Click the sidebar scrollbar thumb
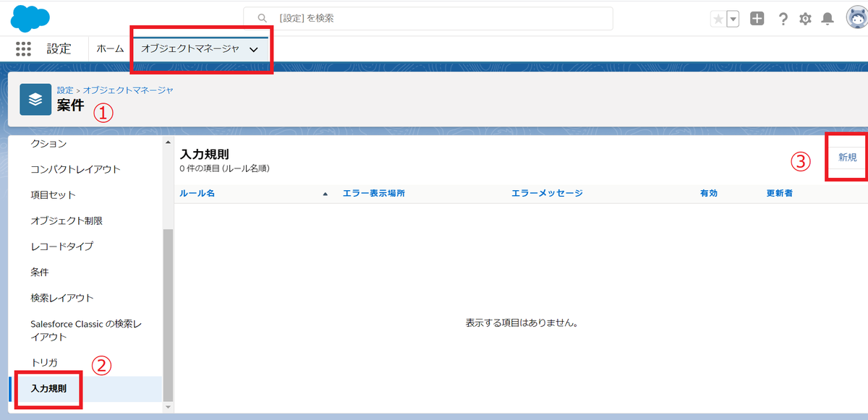This screenshot has width=868, height=420. tap(169, 314)
